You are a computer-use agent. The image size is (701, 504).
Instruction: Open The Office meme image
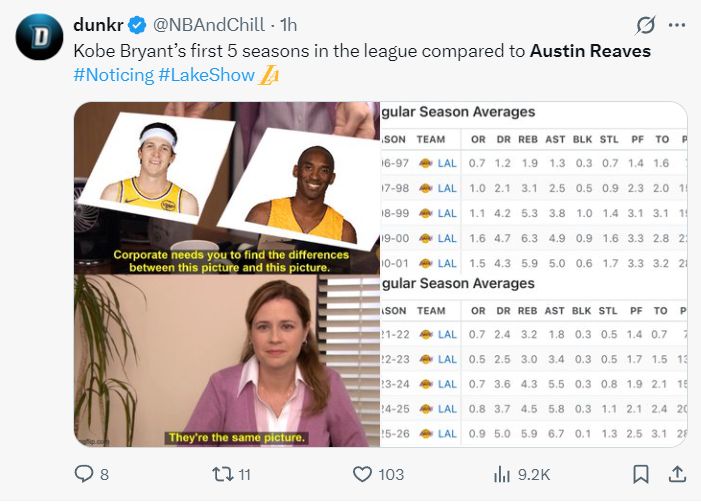click(x=227, y=274)
